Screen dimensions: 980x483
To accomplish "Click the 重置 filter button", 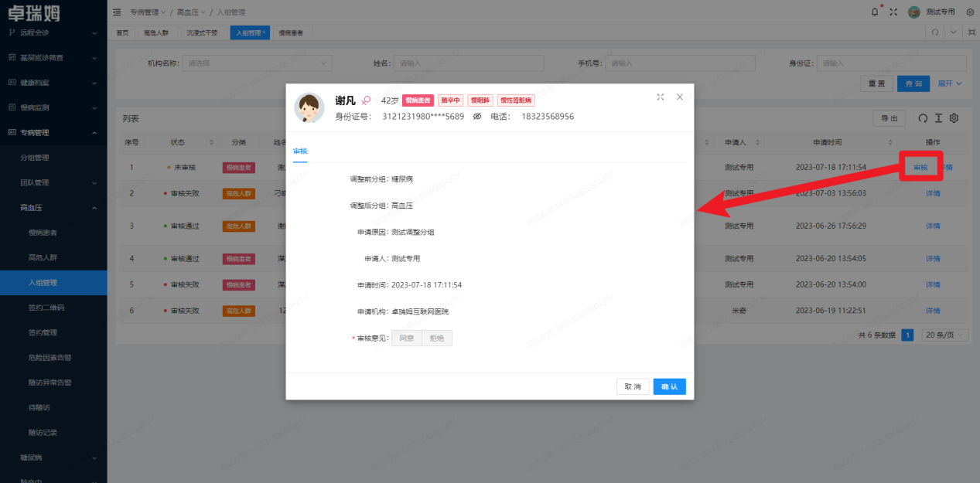I will [876, 83].
